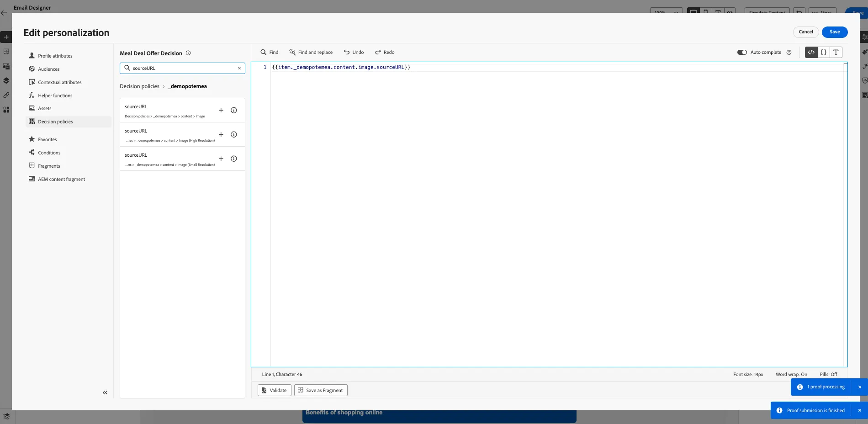Viewport: 868px width, 424px height.
Task: Switch to code view mode
Action: 811,52
